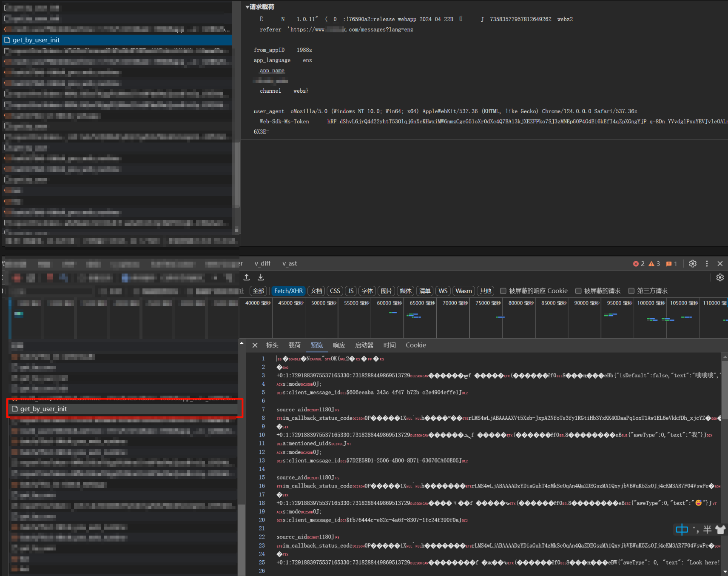
Task: Toggle the blocked requests checkbox
Action: (x=578, y=291)
